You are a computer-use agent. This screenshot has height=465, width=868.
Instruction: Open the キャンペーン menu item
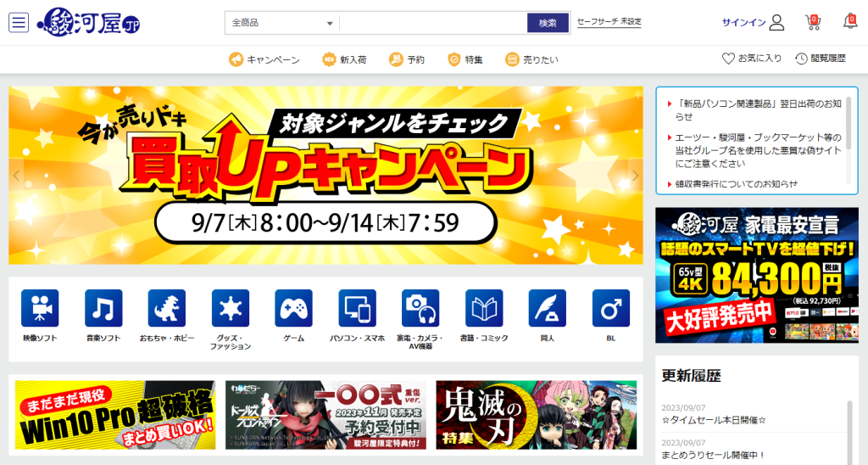click(x=264, y=59)
